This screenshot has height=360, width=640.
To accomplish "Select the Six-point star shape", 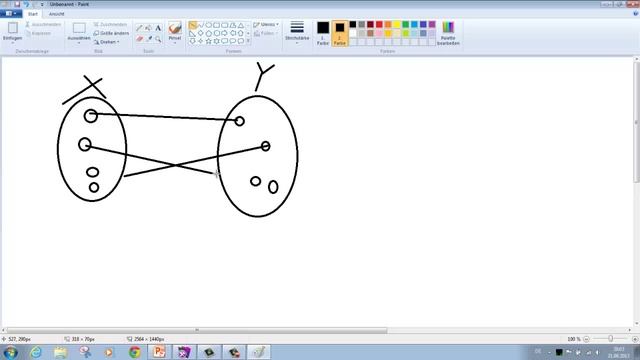I will 216,41.
